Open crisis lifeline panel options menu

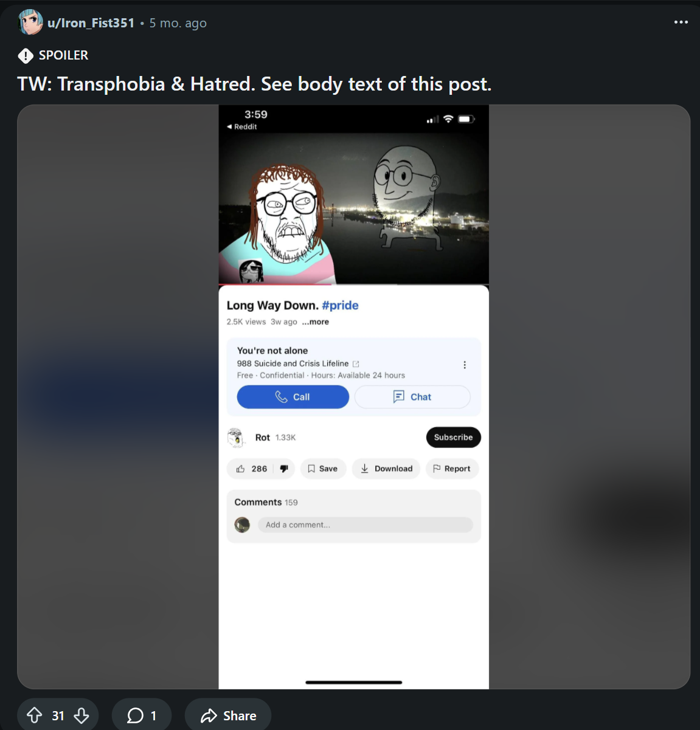(x=465, y=365)
